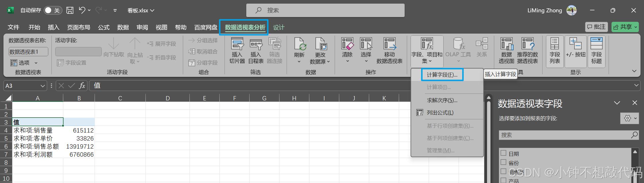Select Calculated Field (计算字段) menu item
This screenshot has height=183, width=644.
442,75
